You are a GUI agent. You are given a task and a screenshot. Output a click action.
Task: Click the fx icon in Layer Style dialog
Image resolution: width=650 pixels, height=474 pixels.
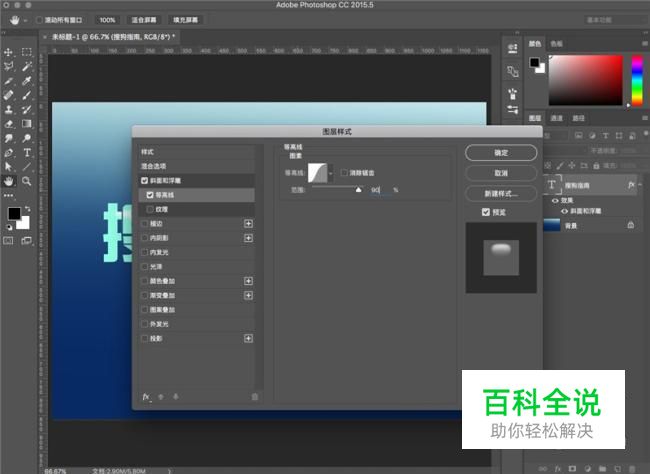(x=146, y=397)
